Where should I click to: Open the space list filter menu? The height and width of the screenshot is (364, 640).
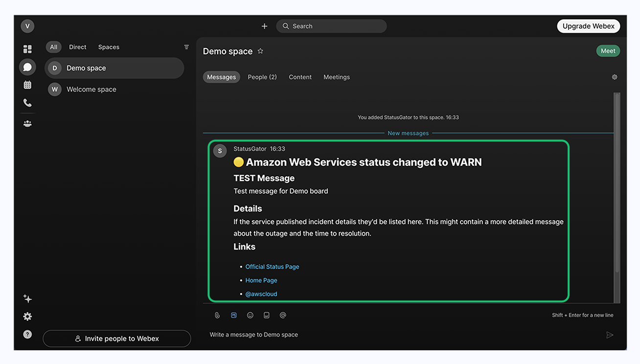click(x=186, y=47)
